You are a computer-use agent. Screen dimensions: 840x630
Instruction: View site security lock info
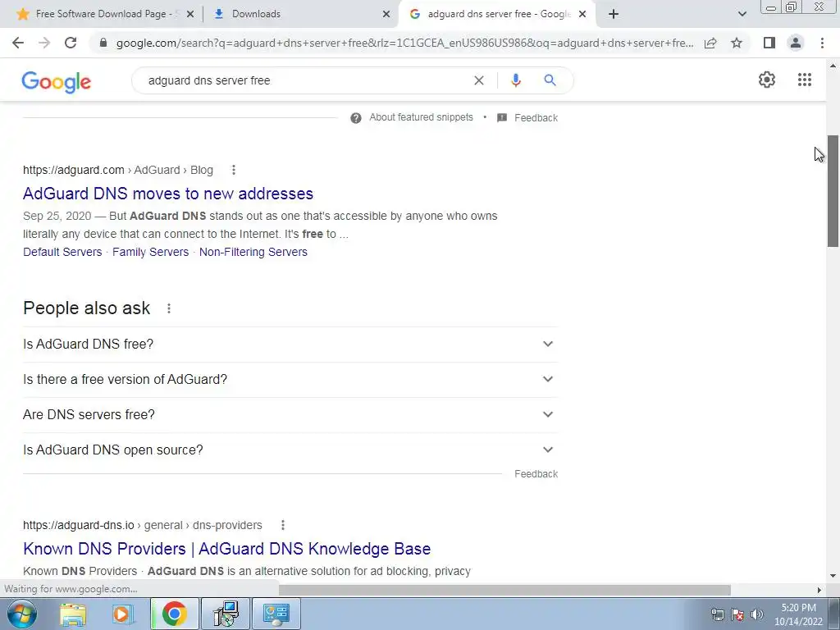103,43
